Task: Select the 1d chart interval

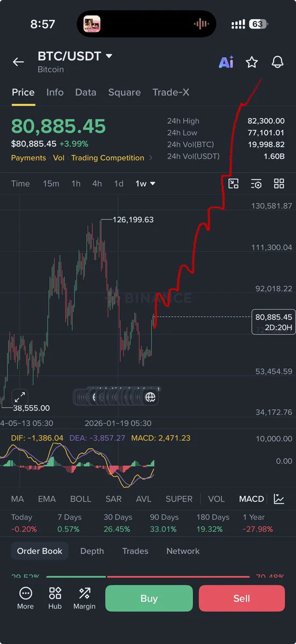Action: (x=119, y=184)
